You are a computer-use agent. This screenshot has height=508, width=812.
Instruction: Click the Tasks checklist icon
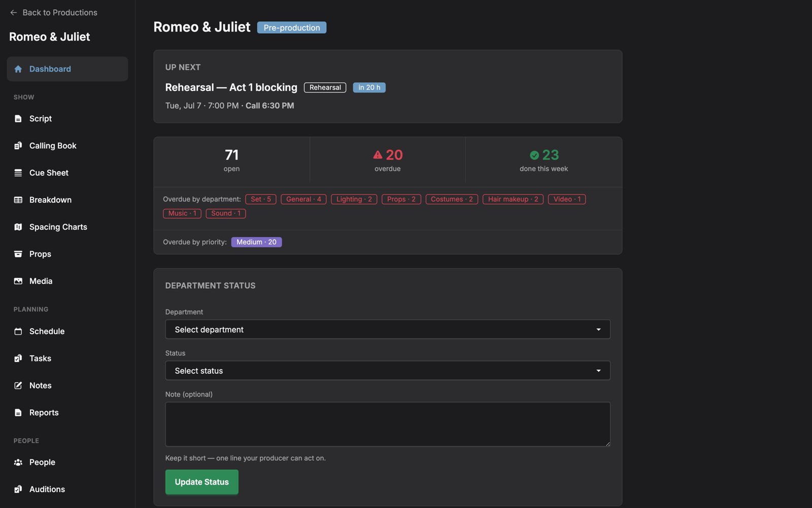(18, 359)
